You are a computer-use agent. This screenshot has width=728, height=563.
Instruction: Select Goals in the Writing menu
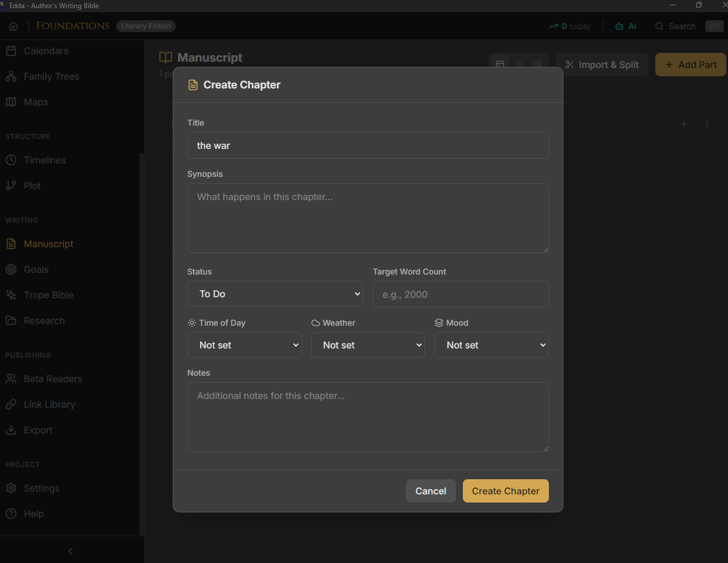(36, 269)
